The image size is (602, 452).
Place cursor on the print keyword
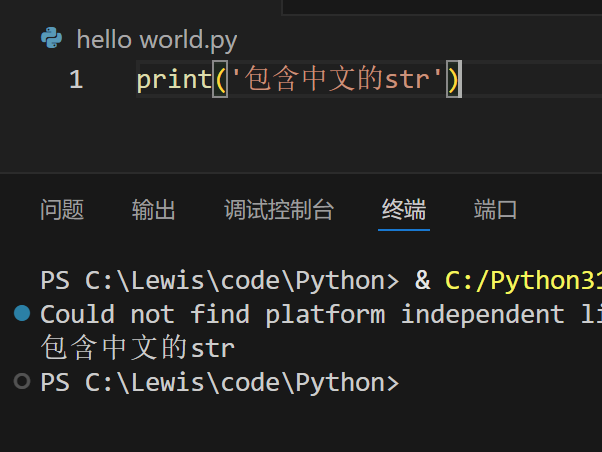point(174,79)
